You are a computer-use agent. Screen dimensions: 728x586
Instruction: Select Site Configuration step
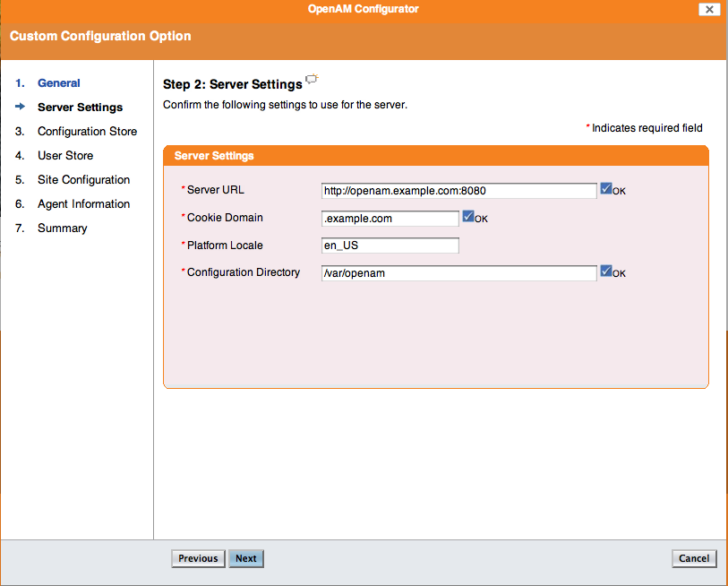(x=83, y=180)
